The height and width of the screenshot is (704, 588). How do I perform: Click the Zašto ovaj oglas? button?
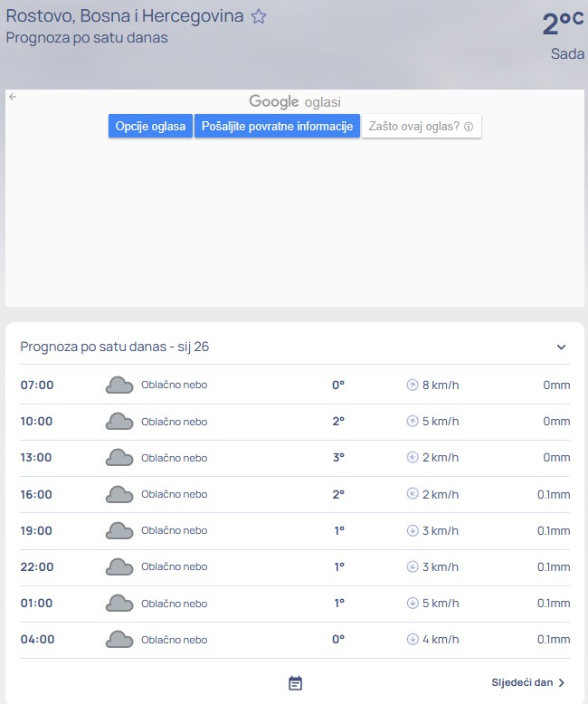421,126
